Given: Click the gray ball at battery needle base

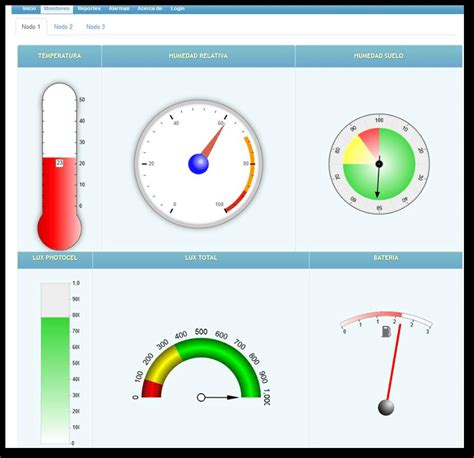Looking at the screenshot, I should click(386, 407).
